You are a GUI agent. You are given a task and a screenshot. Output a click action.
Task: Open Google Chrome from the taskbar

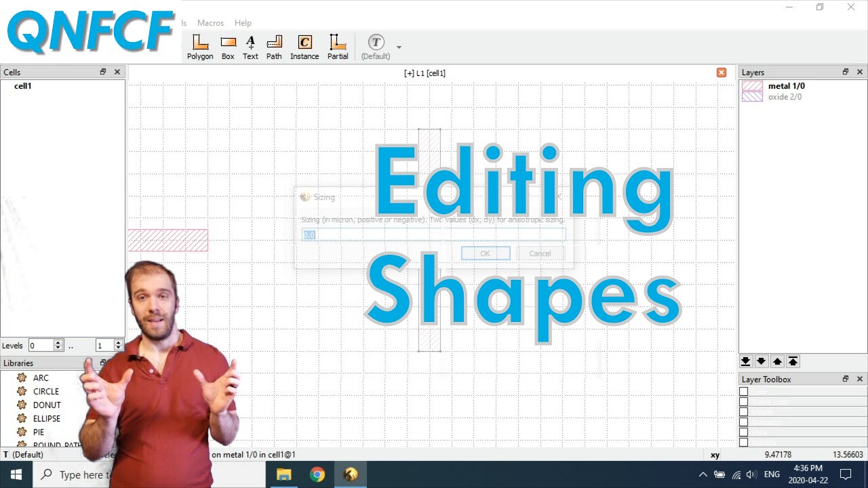tap(317, 474)
